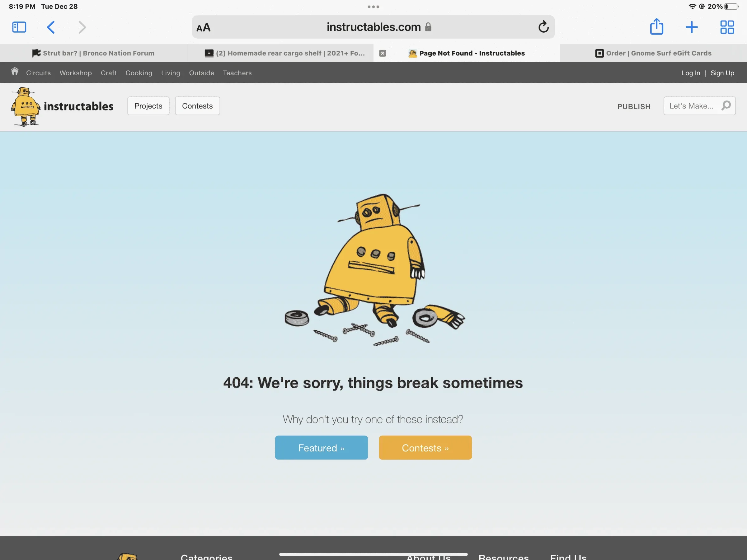Open the Cooking category menu

pos(139,73)
